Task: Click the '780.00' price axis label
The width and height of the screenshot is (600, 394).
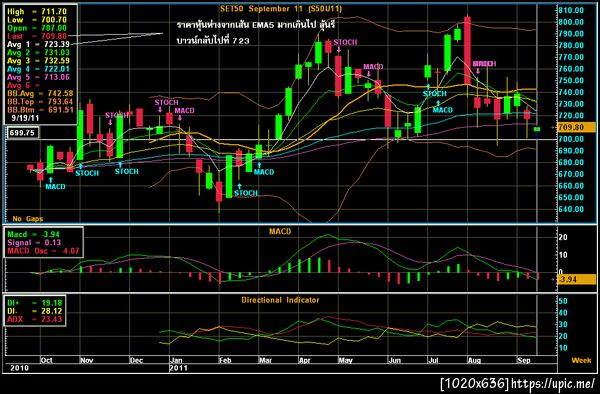Action: 571,45
